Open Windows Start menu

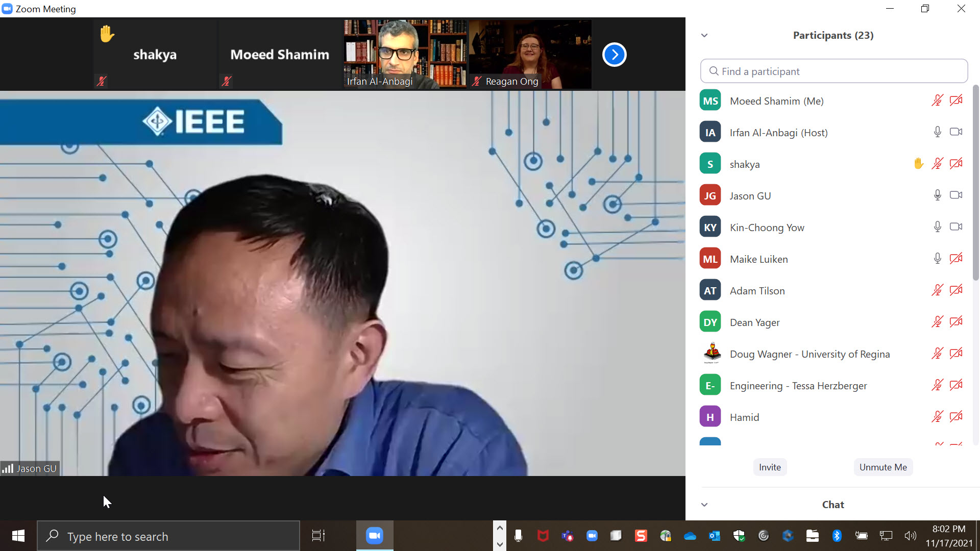pos(18,536)
